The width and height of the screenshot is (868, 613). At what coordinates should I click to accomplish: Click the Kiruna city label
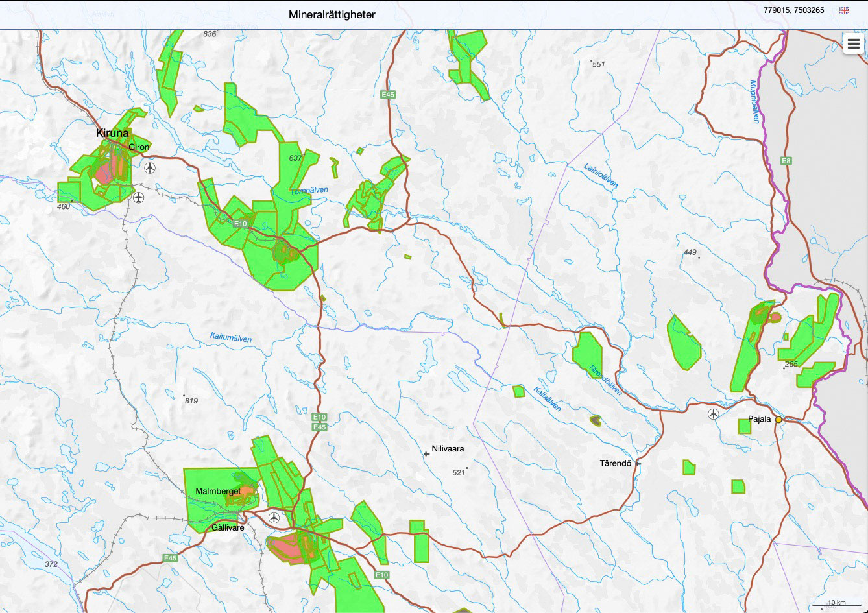coord(112,133)
